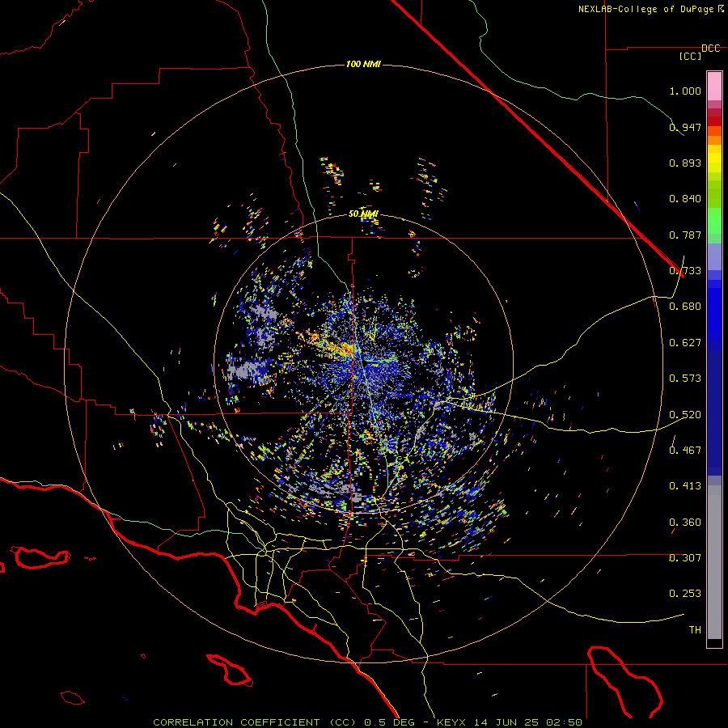The image size is (728, 728).
Task: Click the 0.360 color scale value
Action: point(685,523)
